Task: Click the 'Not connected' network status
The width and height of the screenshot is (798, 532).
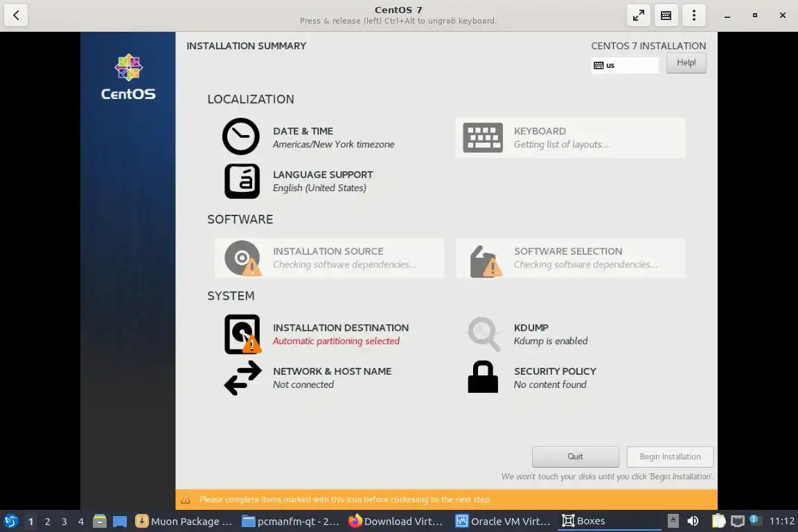Action: (x=303, y=384)
